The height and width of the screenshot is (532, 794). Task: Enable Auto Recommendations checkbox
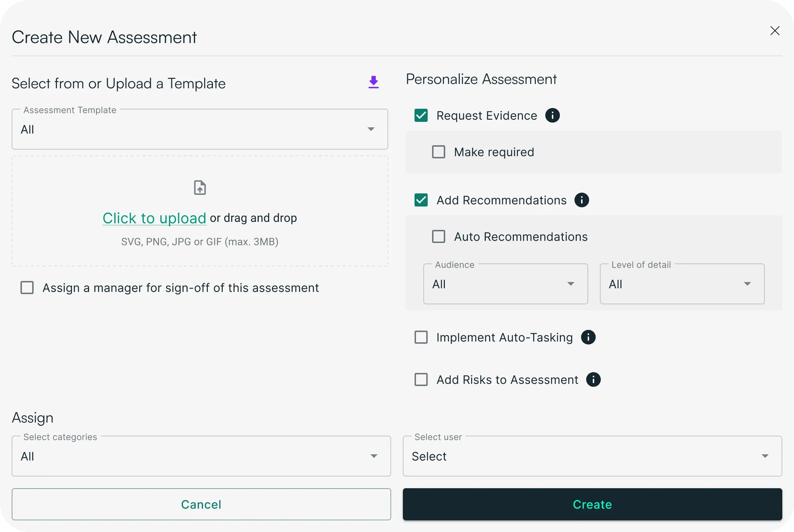click(x=439, y=237)
